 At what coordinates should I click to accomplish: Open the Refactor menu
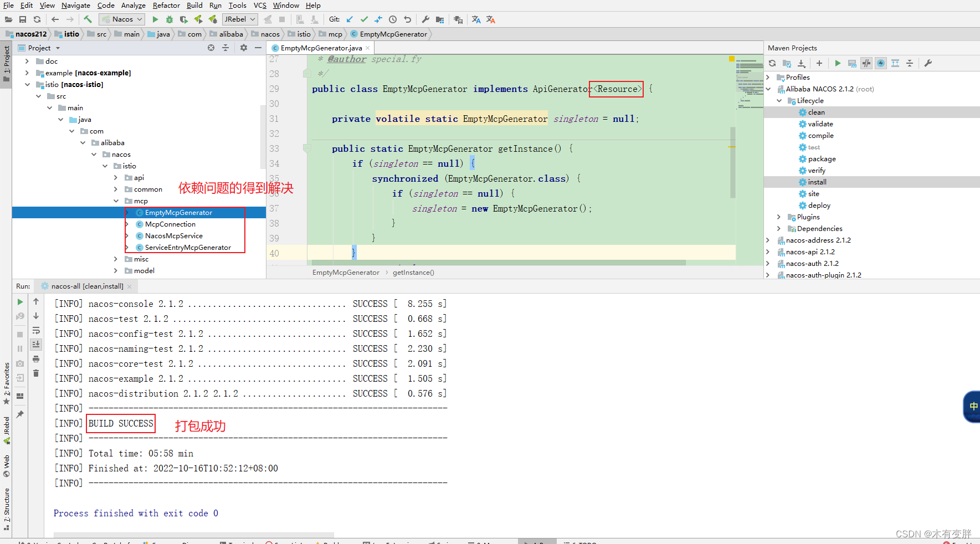166,5
